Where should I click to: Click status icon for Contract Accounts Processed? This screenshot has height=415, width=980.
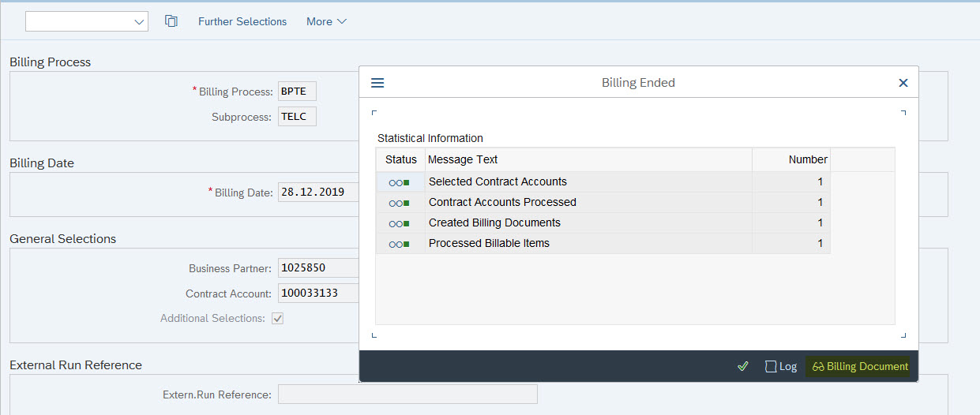click(x=400, y=203)
